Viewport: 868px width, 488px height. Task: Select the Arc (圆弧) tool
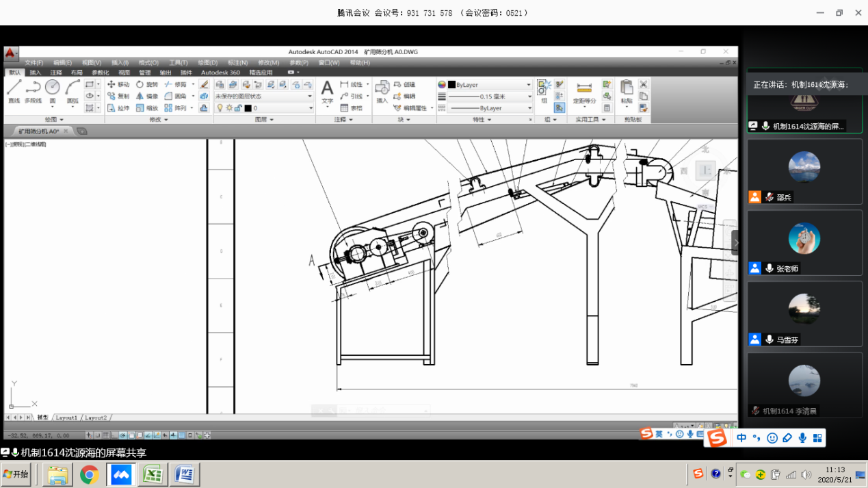73,91
